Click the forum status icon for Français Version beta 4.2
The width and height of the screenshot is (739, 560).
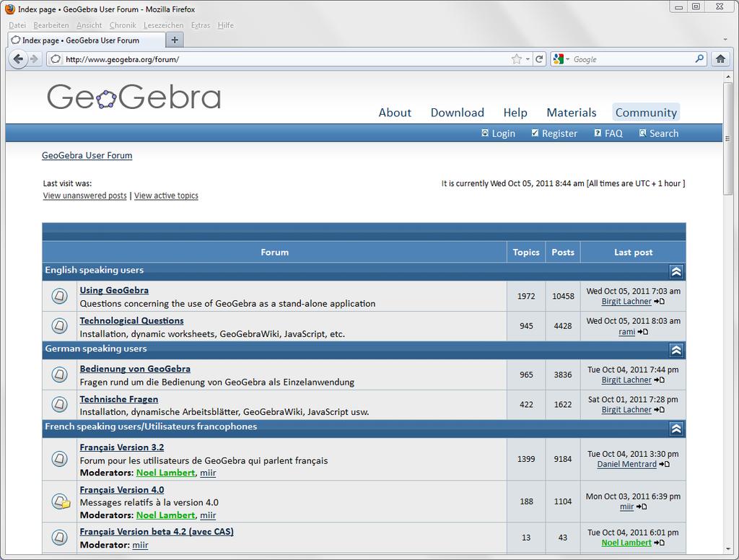(59, 538)
